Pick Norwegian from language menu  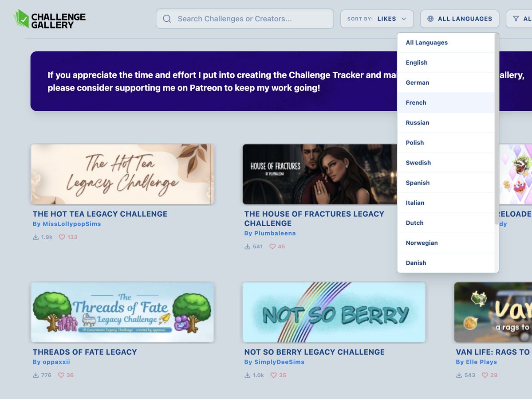click(446, 243)
